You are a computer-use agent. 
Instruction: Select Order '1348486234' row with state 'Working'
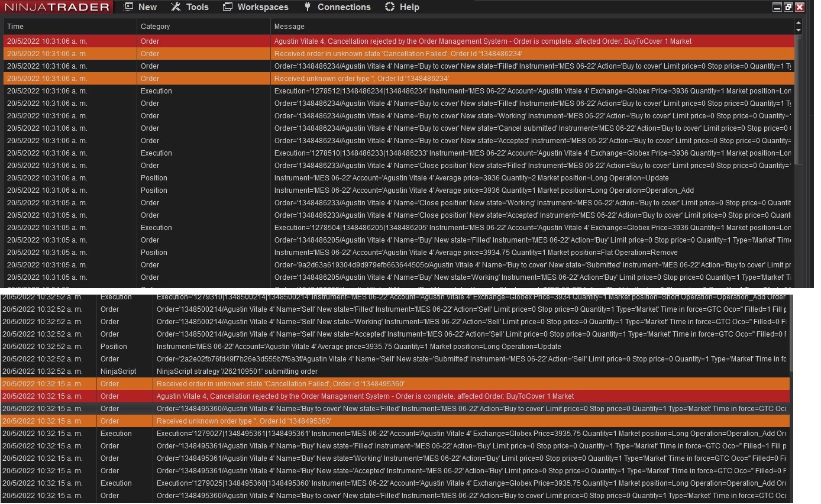(399, 116)
